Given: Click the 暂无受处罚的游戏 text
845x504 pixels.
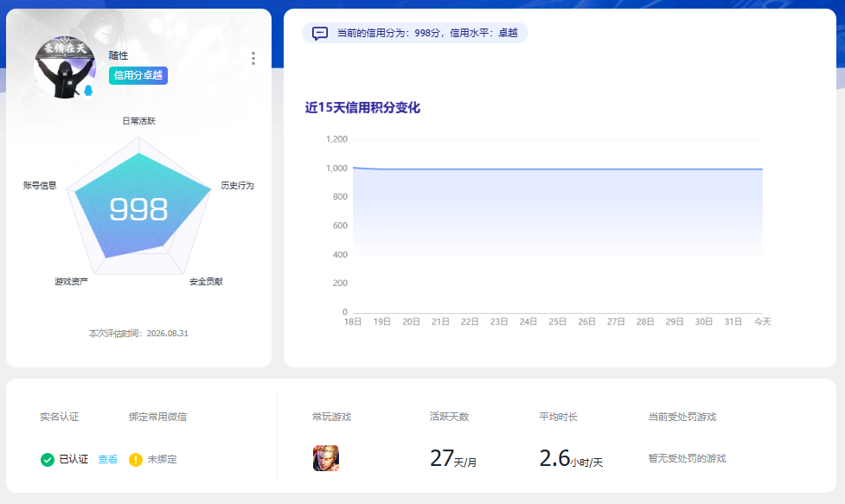Looking at the screenshot, I should point(687,458).
